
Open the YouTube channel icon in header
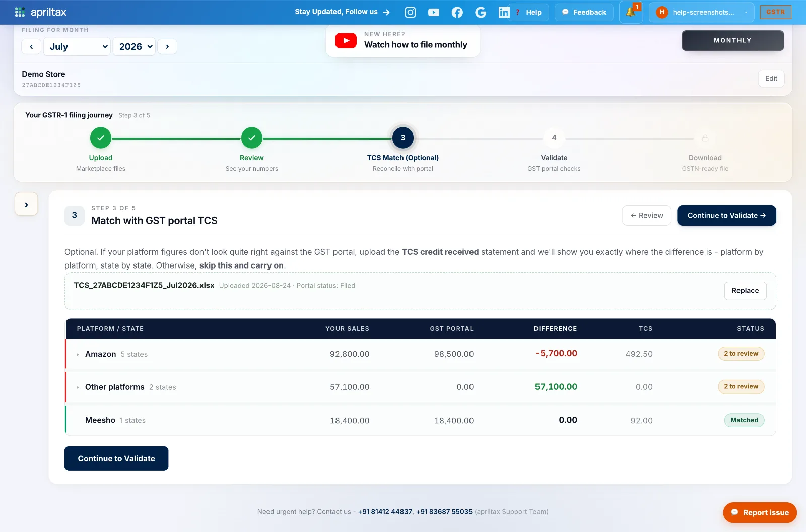(x=434, y=12)
